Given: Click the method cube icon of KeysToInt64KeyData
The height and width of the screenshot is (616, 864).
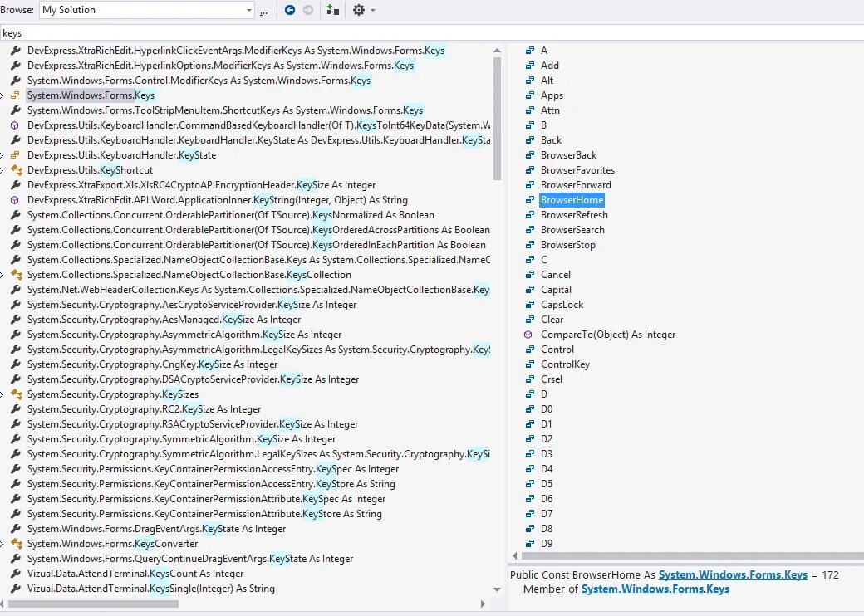Looking at the screenshot, I should tap(16, 125).
